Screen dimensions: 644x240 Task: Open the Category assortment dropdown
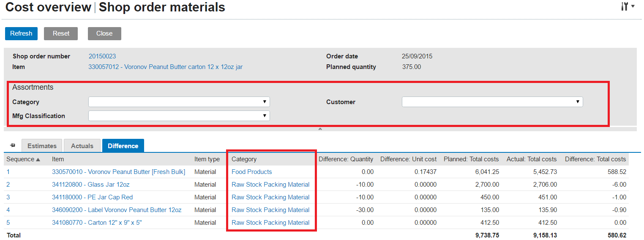tap(179, 102)
